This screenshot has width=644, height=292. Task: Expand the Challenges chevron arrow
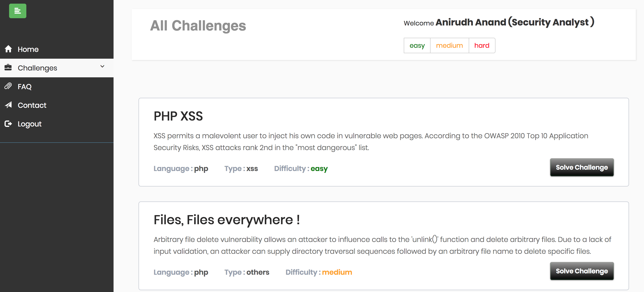102,66
